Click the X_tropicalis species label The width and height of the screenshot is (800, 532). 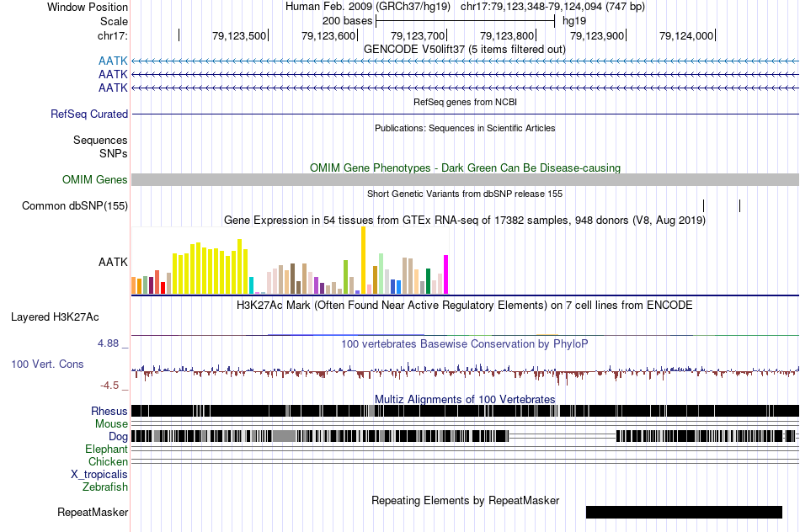tap(99, 475)
